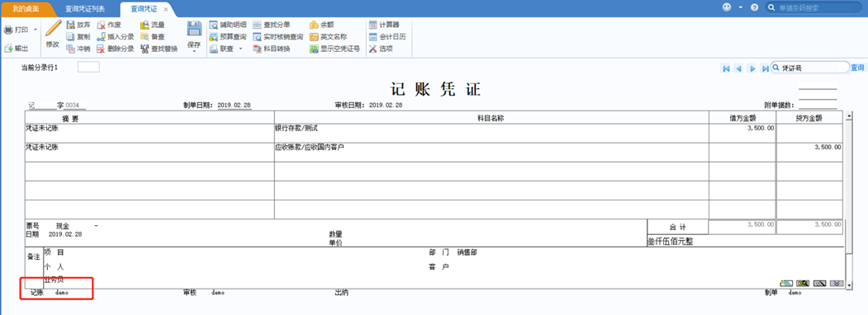The width and height of the screenshot is (868, 315).
Task: Click the 联查 linked query icon
Action: click(x=214, y=49)
